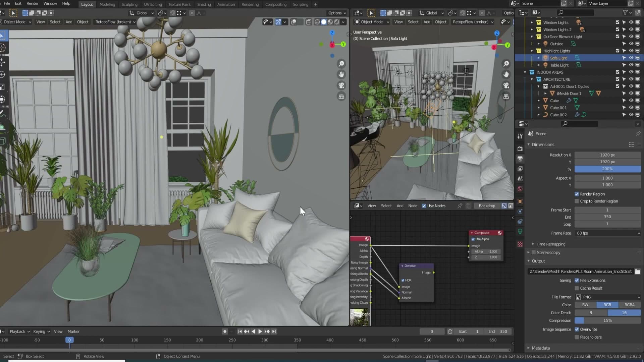The height and width of the screenshot is (362, 644).
Task: Enable the Cache Result checkbox
Action: [577, 288]
